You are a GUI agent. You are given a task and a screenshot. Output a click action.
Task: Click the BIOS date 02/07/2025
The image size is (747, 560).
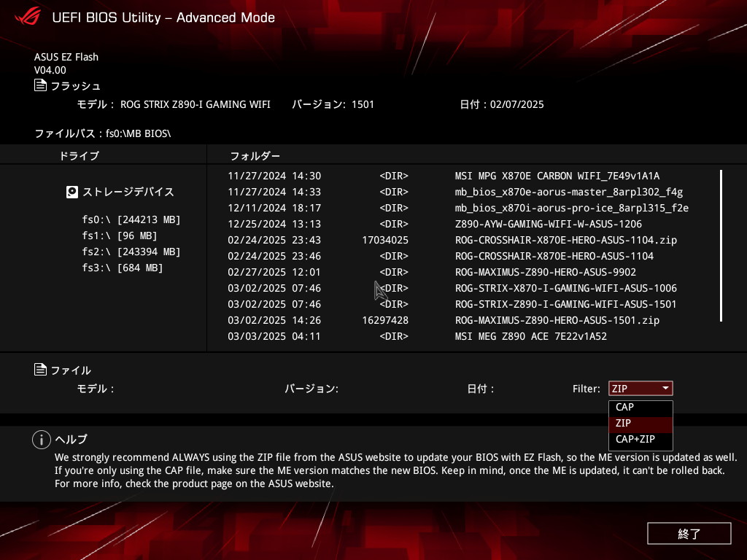(x=517, y=104)
